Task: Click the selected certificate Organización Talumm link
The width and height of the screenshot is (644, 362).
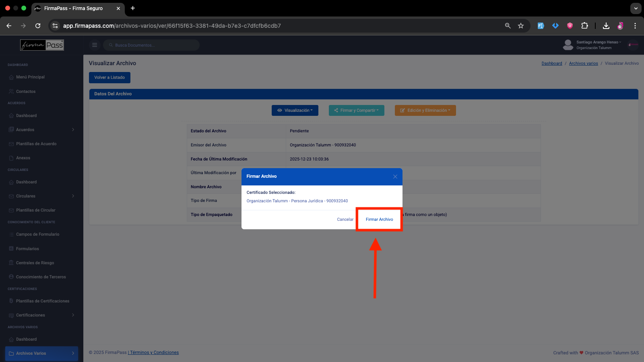Action: click(x=297, y=201)
